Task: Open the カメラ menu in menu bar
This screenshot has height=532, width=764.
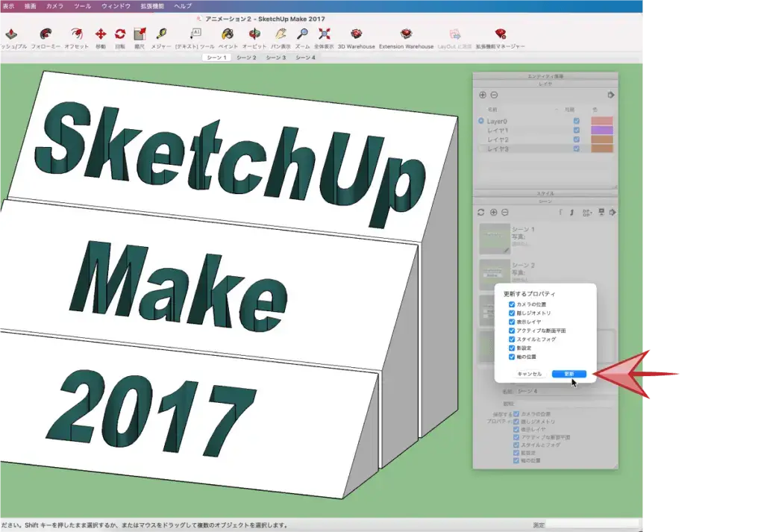Action: 54,5
